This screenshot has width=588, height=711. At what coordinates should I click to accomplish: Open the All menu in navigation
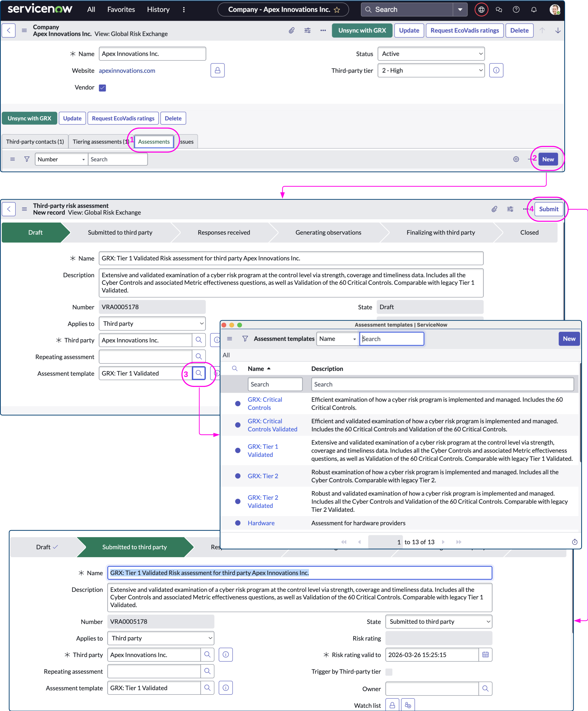click(91, 9)
